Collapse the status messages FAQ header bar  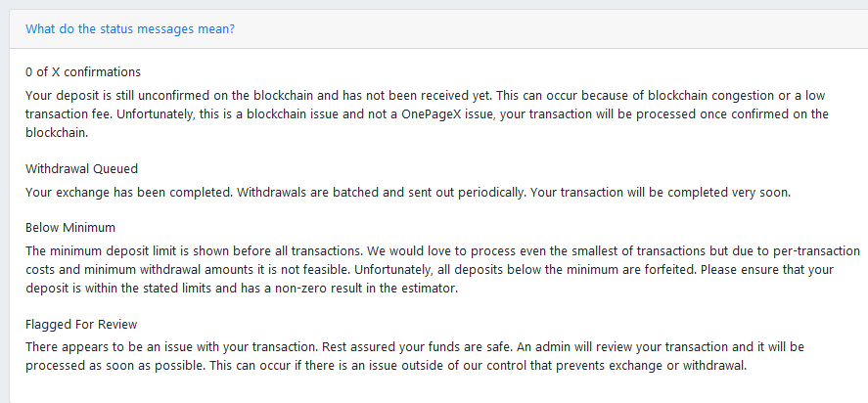587,28
